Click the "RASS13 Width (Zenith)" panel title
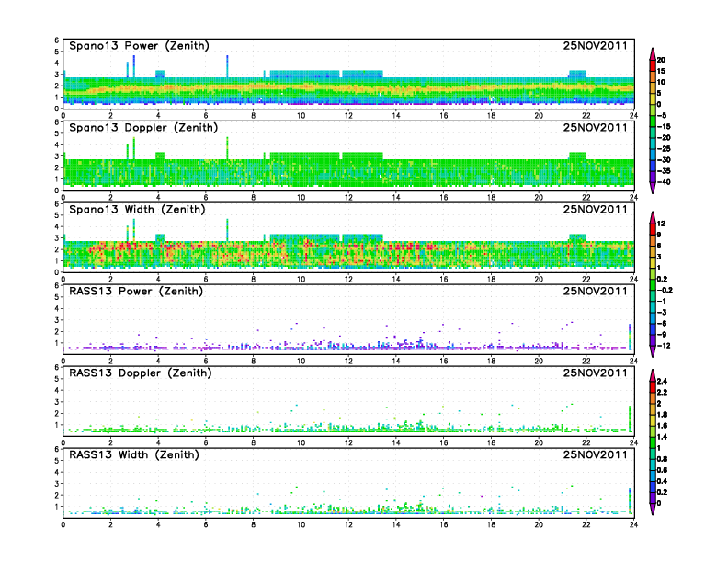This screenshot has height=563, width=728. tap(134, 454)
